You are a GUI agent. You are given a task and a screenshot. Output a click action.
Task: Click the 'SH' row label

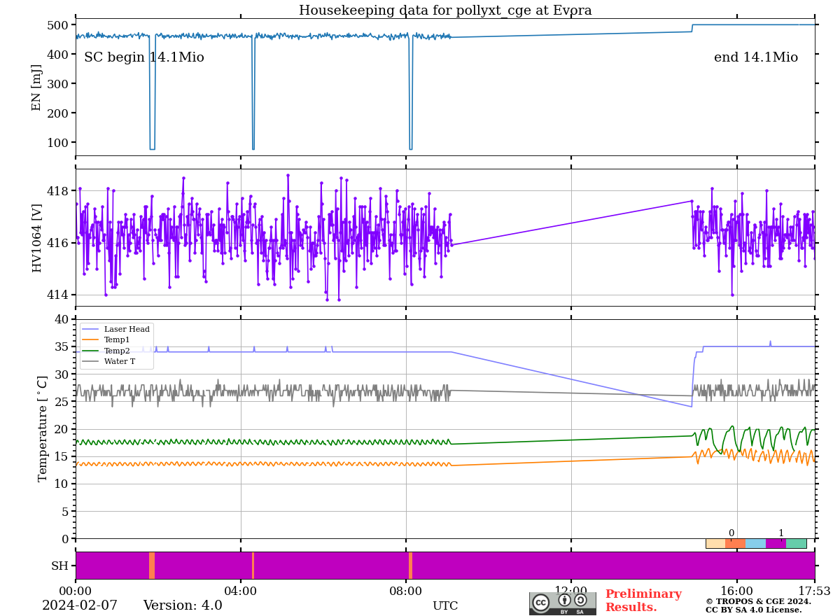point(59,566)
